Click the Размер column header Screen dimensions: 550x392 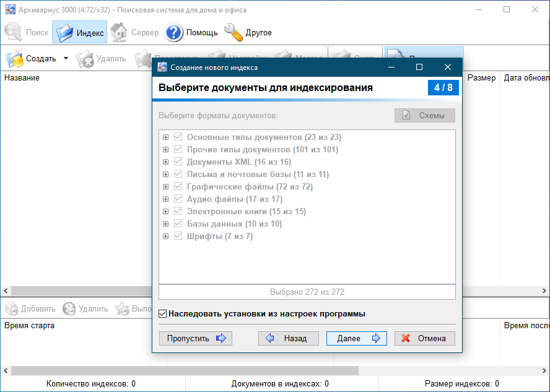[481, 78]
